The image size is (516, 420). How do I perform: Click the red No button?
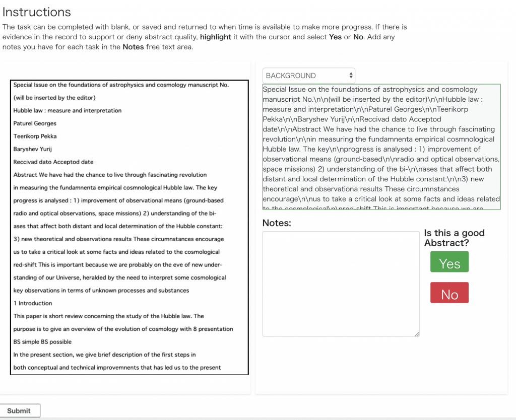[449, 293]
